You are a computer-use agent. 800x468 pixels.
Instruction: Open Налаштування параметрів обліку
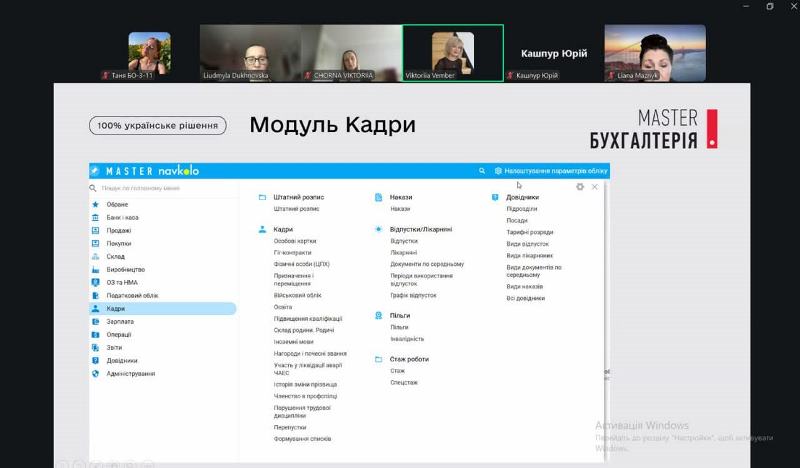click(556, 171)
